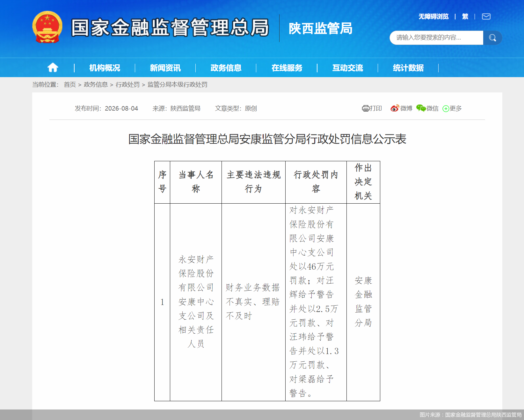This screenshot has height=420, width=524.
Task: Click 政务信息 in the breadcrumb
Action: [x=96, y=84]
